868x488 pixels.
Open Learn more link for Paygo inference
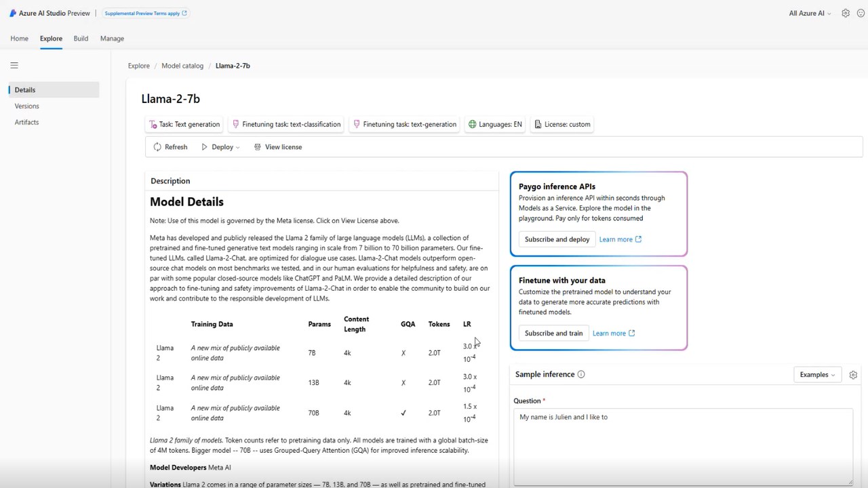(x=620, y=239)
